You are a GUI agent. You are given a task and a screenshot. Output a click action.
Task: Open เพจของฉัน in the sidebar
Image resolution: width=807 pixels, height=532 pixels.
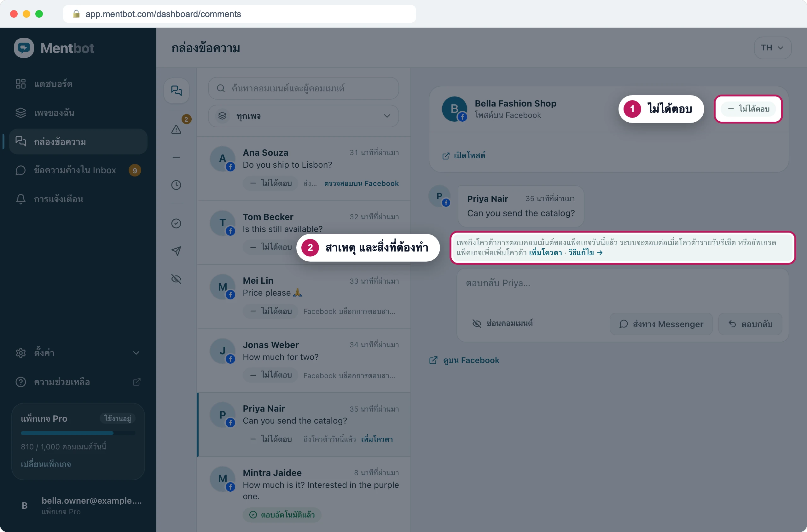click(x=78, y=113)
